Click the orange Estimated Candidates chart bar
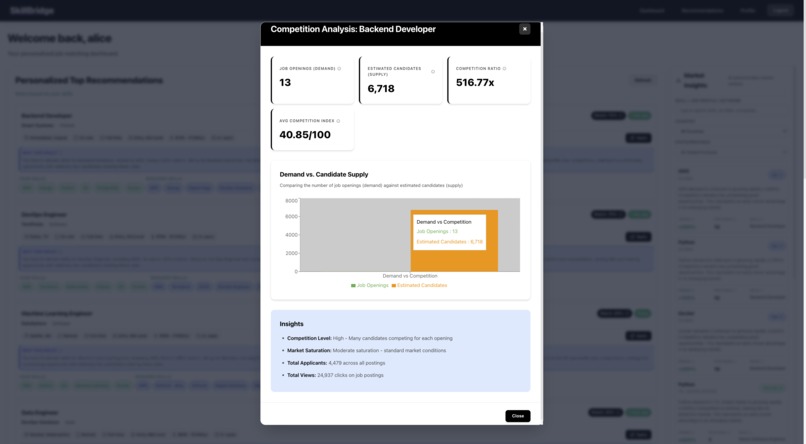806x444 pixels. [x=454, y=240]
